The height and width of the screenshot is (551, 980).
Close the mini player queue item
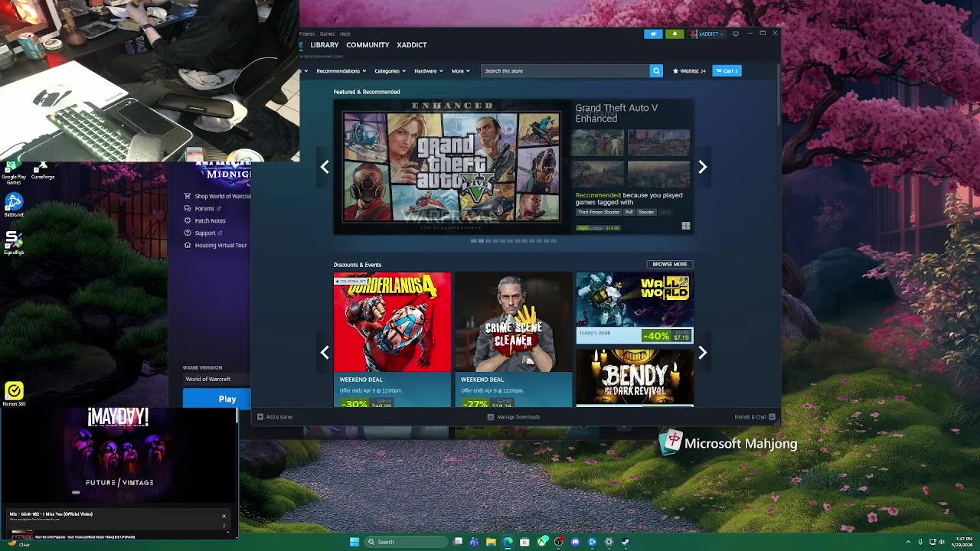(224, 516)
